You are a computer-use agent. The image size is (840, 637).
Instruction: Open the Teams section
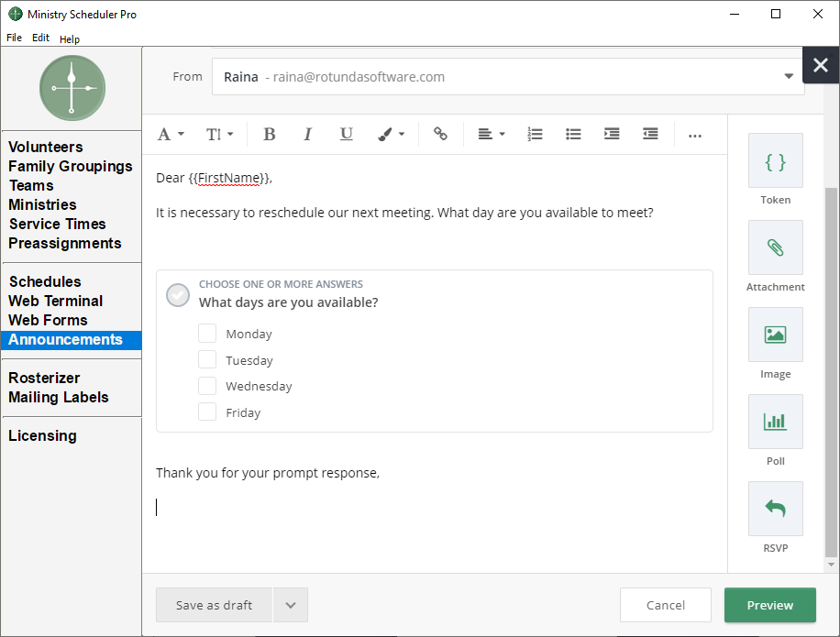(31, 185)
